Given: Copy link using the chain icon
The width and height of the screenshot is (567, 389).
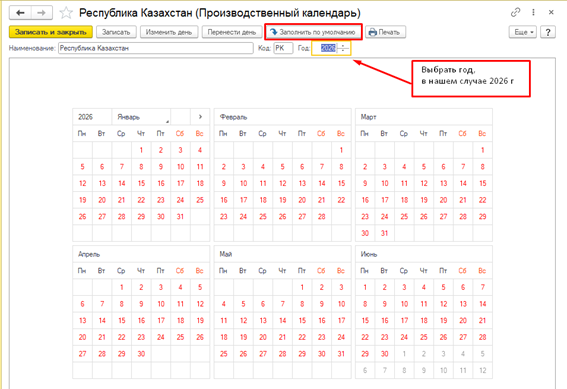Looking at the screenshot, I should [x=515, y=12].
